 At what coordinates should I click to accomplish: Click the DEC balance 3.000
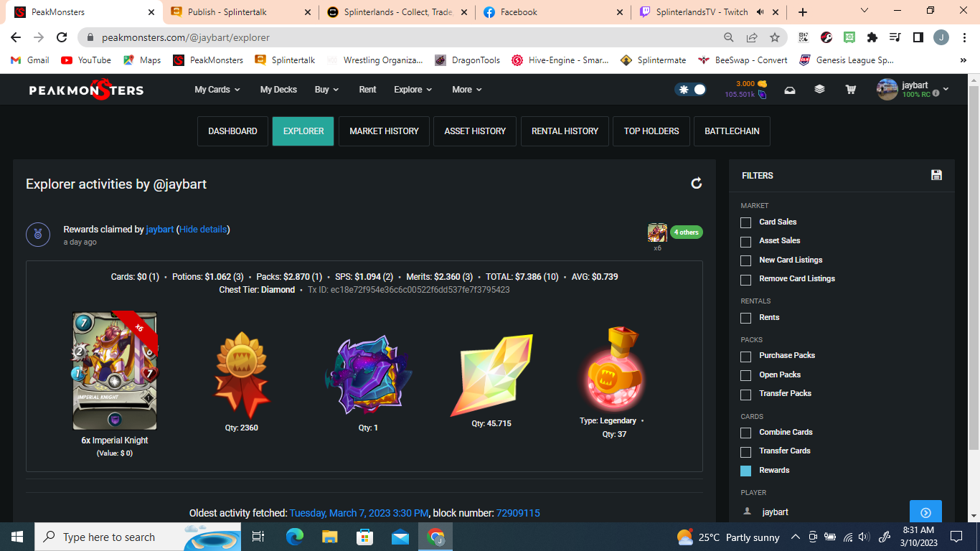point(751,84)
